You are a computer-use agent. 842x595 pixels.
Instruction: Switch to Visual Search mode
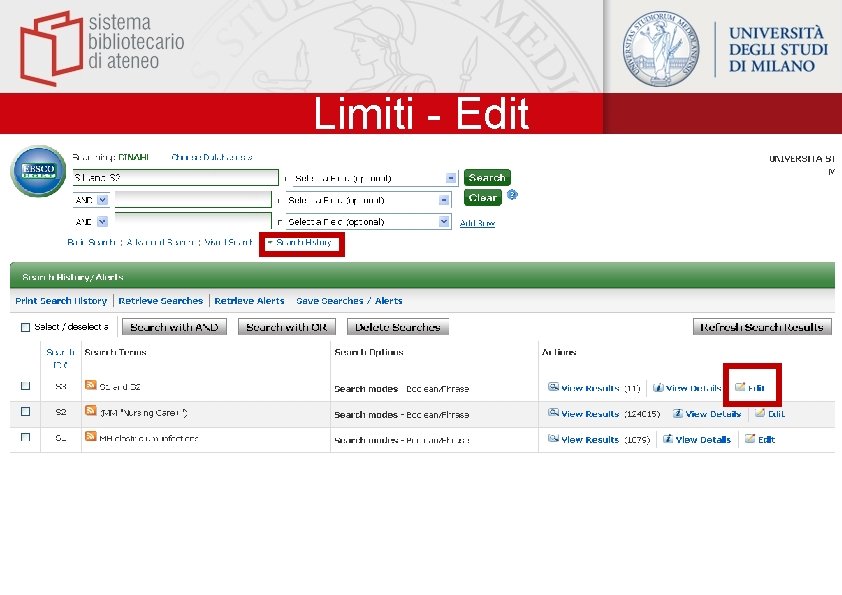pyautogui.click(x=228, y=242)
